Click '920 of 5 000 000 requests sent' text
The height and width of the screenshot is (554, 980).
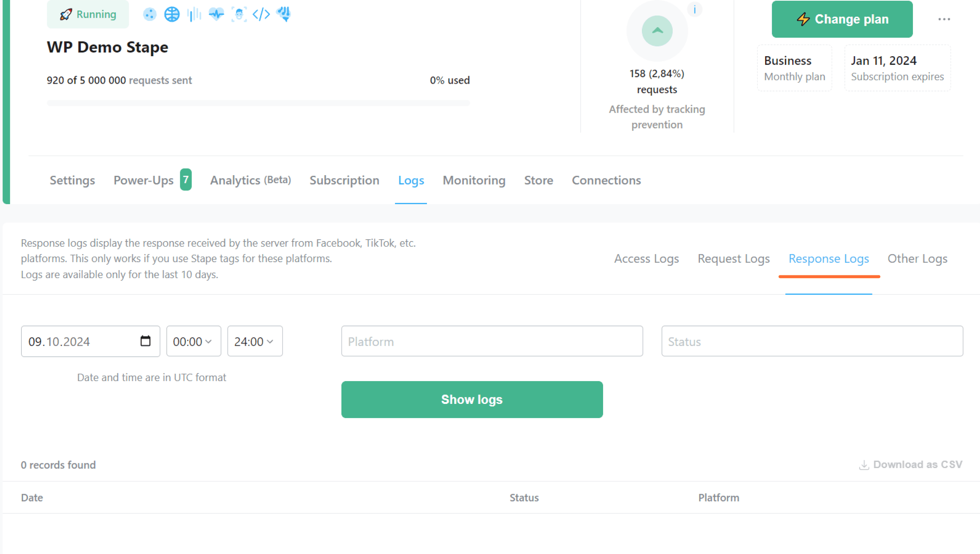(x=120, y=80)
